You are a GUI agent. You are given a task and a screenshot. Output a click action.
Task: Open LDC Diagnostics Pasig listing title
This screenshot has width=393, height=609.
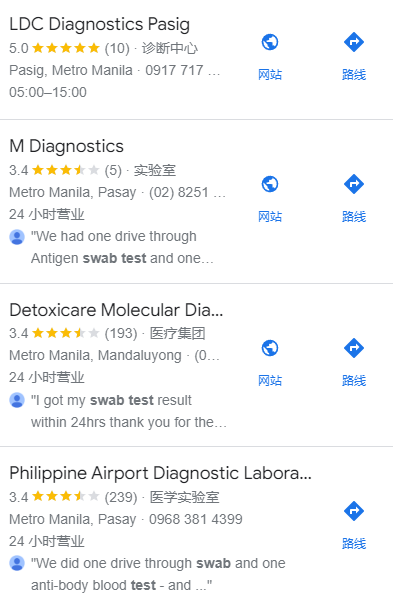click(99, 24)
